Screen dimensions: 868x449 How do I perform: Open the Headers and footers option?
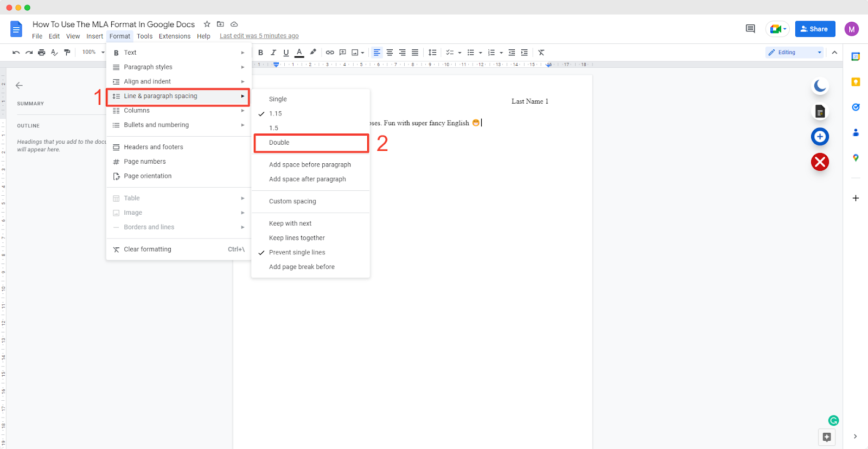[178, 147]
